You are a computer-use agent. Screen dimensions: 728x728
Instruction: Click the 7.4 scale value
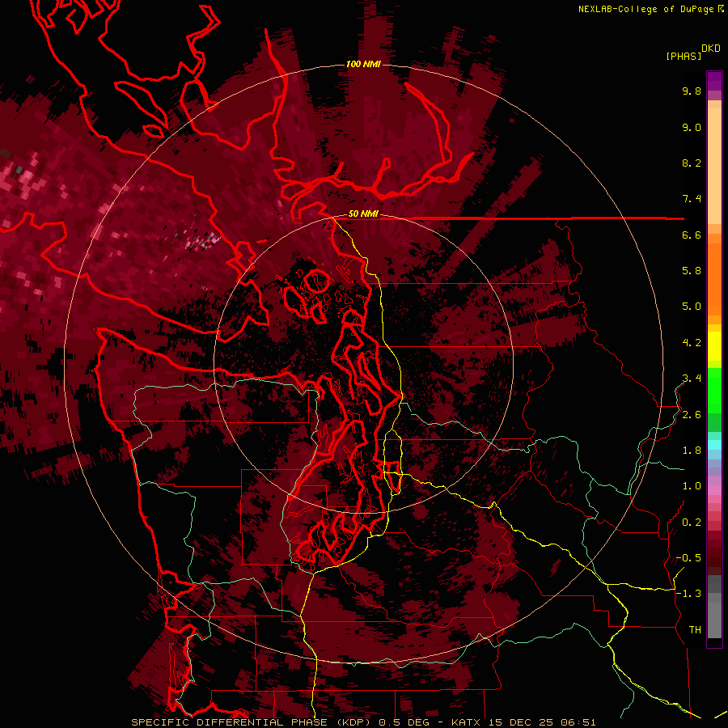692,199
